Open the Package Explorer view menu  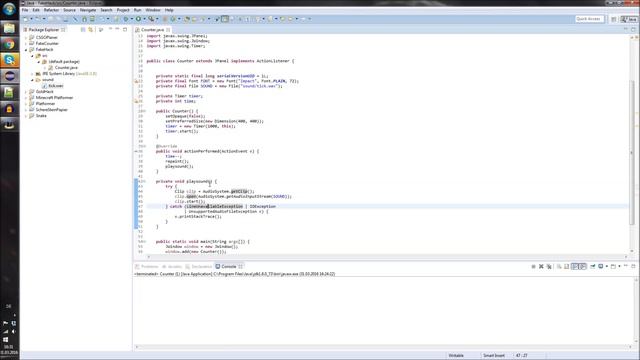tap(101, 30)
